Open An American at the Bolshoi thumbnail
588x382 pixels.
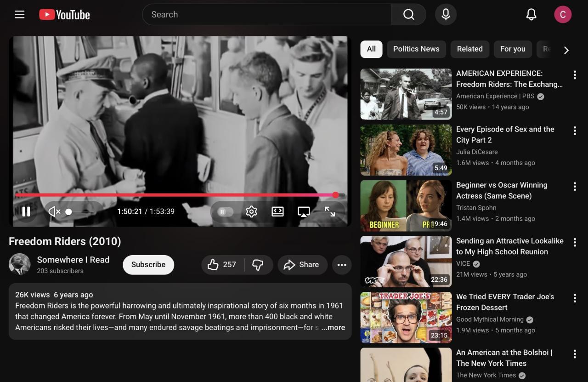click(406, 365)
